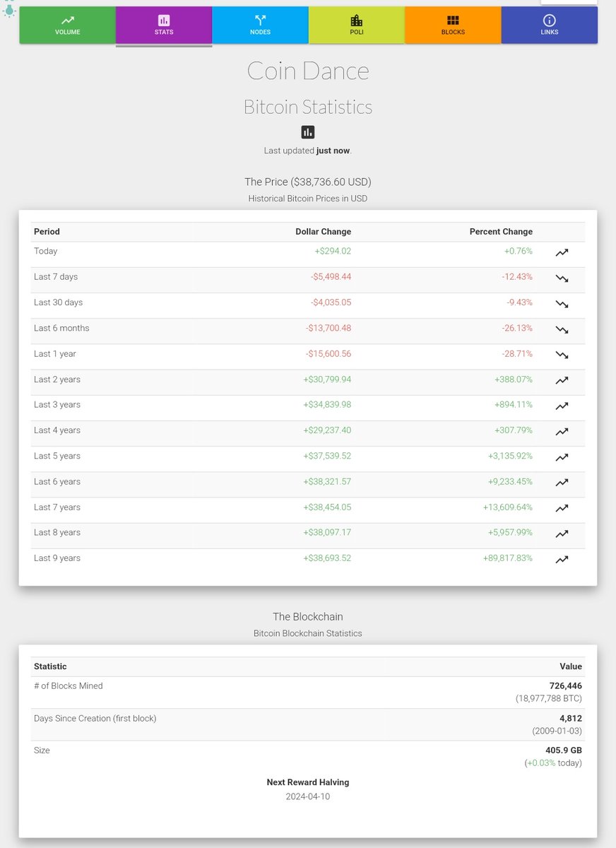Screen dimensions: 616x848
Task: Click The Blockchain section heading
Action: (308, 617)
